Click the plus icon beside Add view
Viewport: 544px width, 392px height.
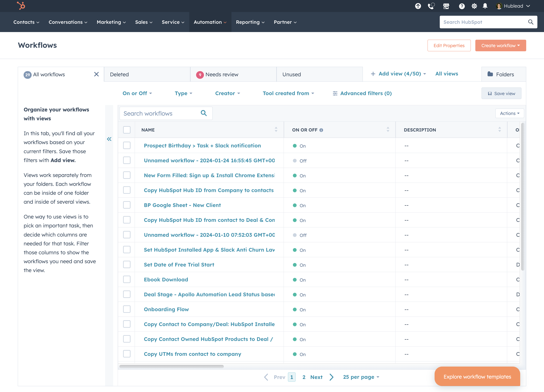(x=373, y=74)
